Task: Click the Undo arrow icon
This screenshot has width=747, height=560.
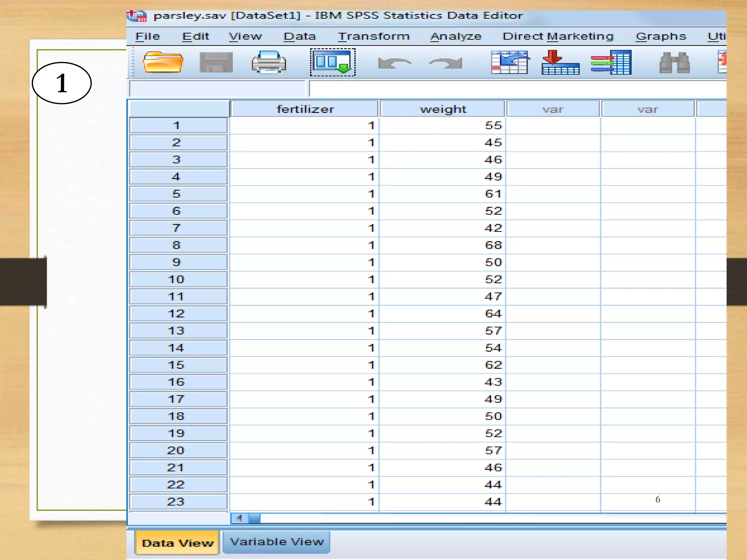Action: [394, 63]
